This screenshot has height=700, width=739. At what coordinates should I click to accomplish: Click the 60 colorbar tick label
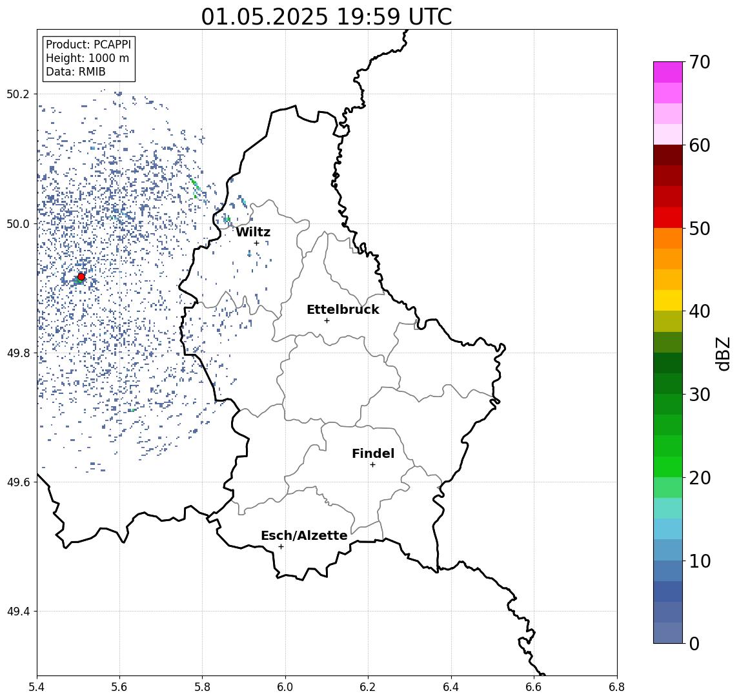click(700, 145)
